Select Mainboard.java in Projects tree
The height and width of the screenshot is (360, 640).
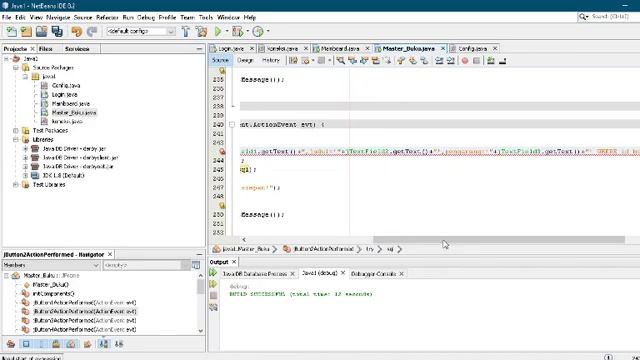pos(71,104)
